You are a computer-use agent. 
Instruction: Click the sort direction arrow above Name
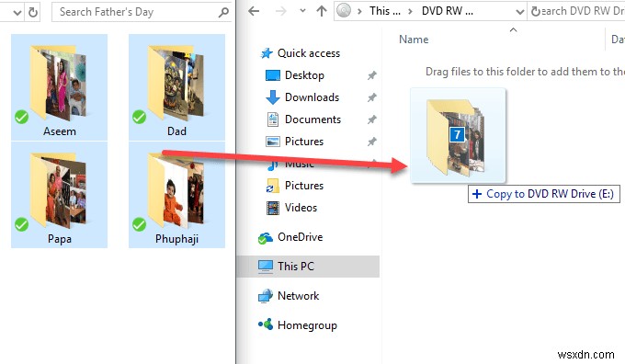[514, 30]
